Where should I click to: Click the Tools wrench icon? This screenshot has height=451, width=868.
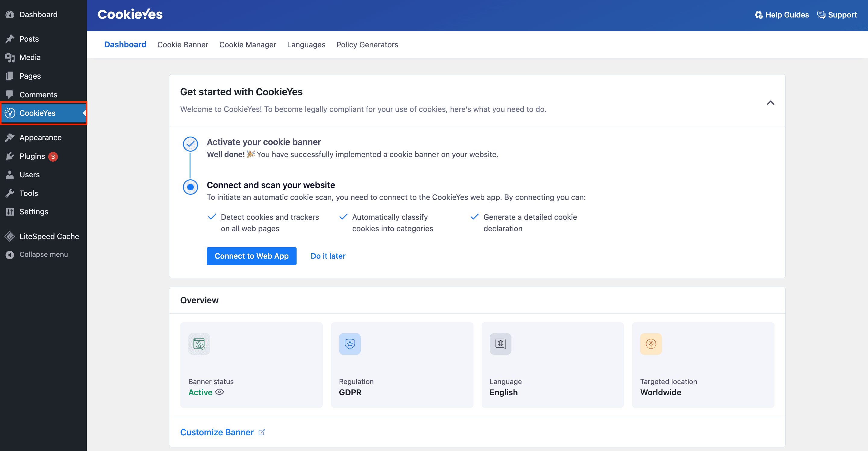[x=10, y=193]
